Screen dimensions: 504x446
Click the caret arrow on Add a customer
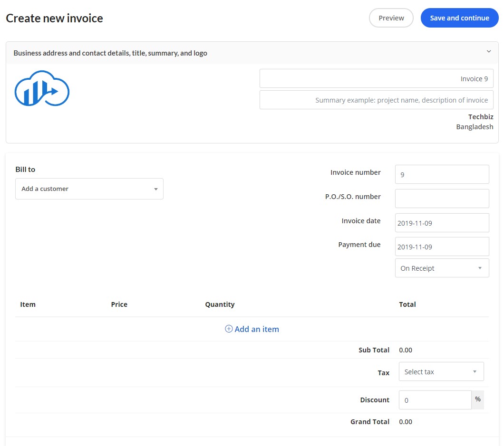(155, 189)
